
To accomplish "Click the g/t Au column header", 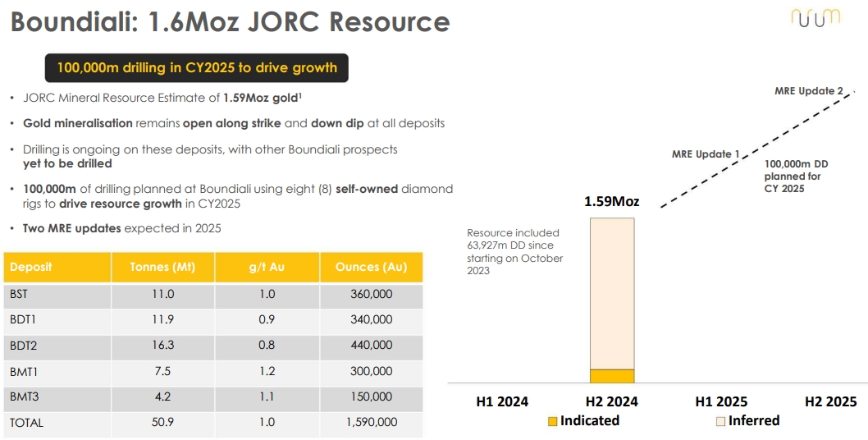I will click(267, 267).
